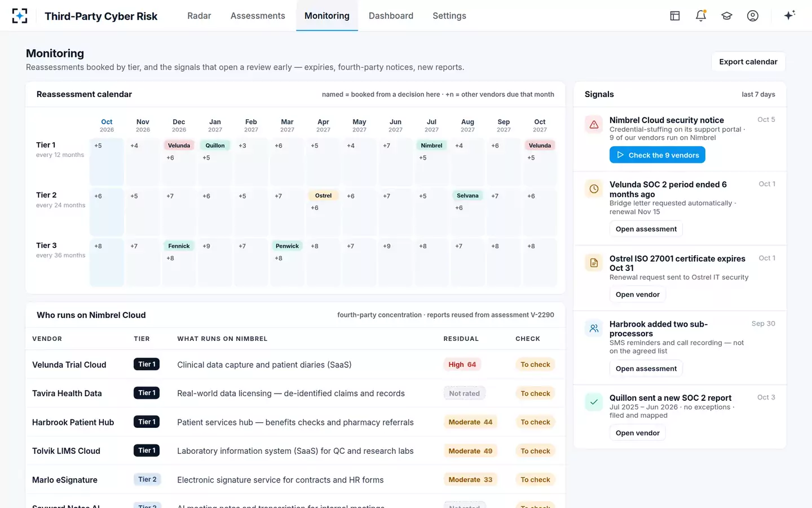Click High 64 residual badge
The height and width of the screenshot is (508, 812).
click(x=462, y=365)
